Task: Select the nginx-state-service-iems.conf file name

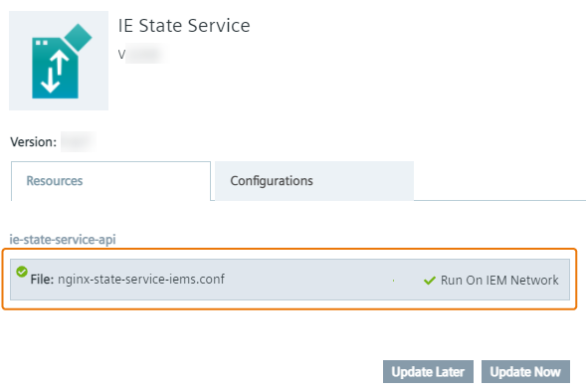Action: pos(141,280)
